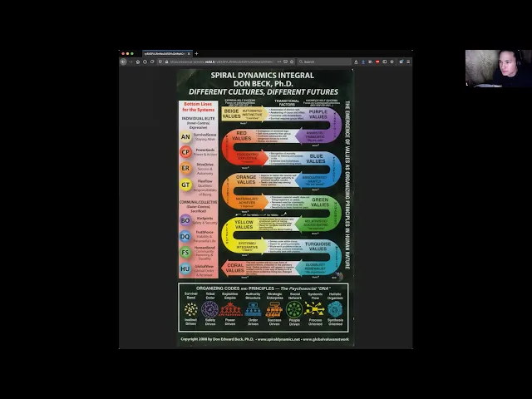Click the BO circle in the Bottom Lines column
Viewport: 532px width, 399px height.
185,220
